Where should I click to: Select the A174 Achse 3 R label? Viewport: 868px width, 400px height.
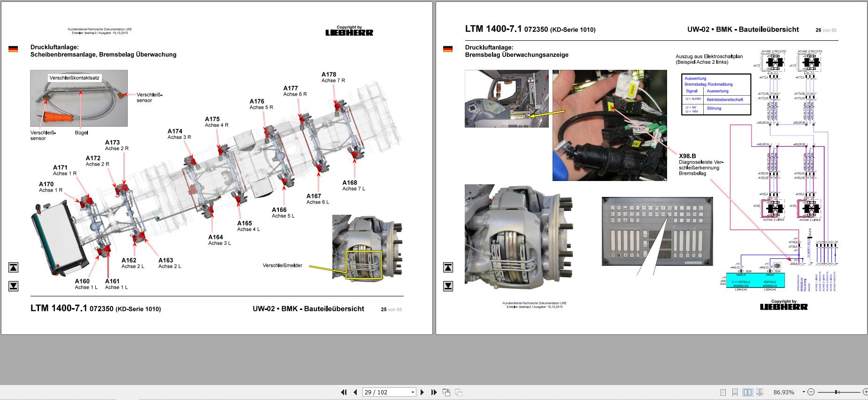179,134
